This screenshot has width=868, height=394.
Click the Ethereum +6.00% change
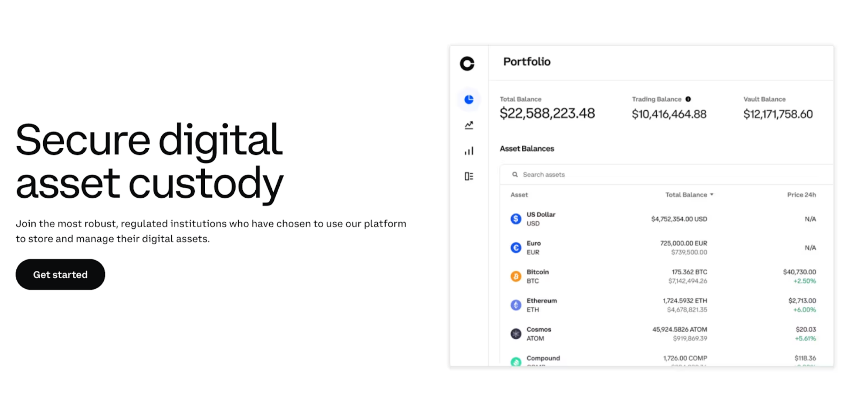pos(805,309)
